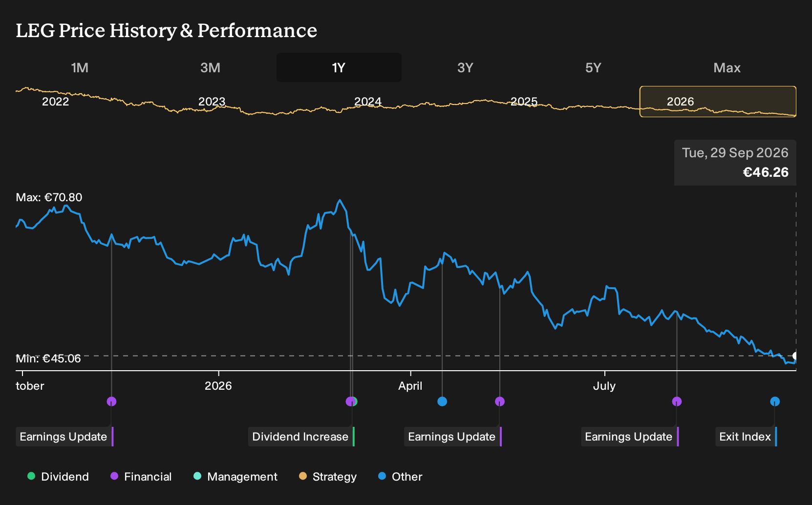Click the April axis label
Screen dimensions: 812x505
(x=410, y=386)
